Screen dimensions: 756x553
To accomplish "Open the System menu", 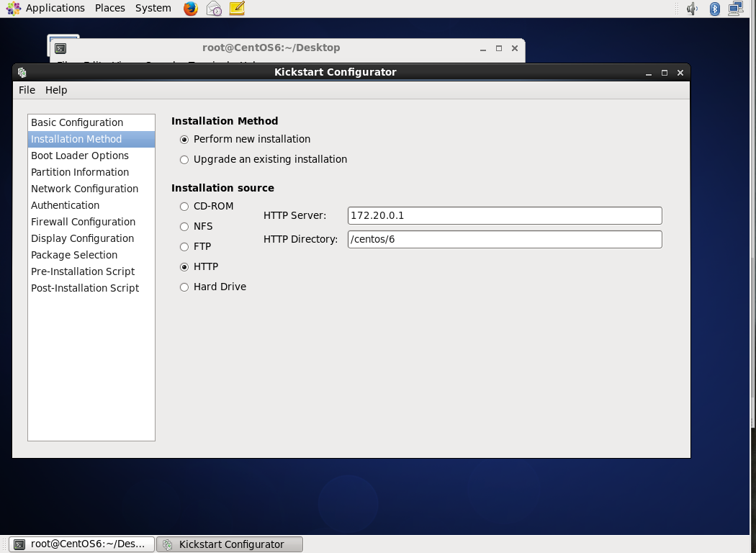I will coord(153,8).
